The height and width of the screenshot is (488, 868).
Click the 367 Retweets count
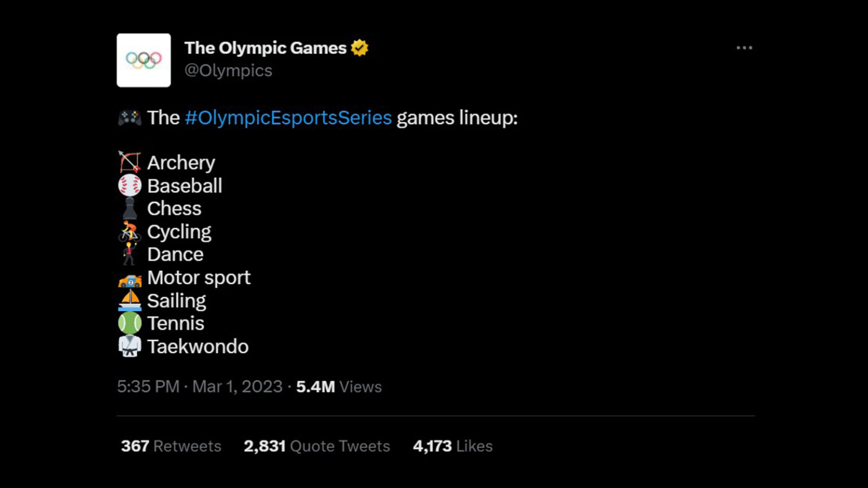click(170, 446)
